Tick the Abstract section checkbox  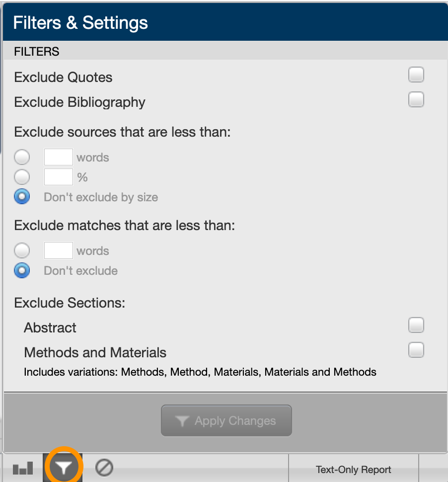416,325
